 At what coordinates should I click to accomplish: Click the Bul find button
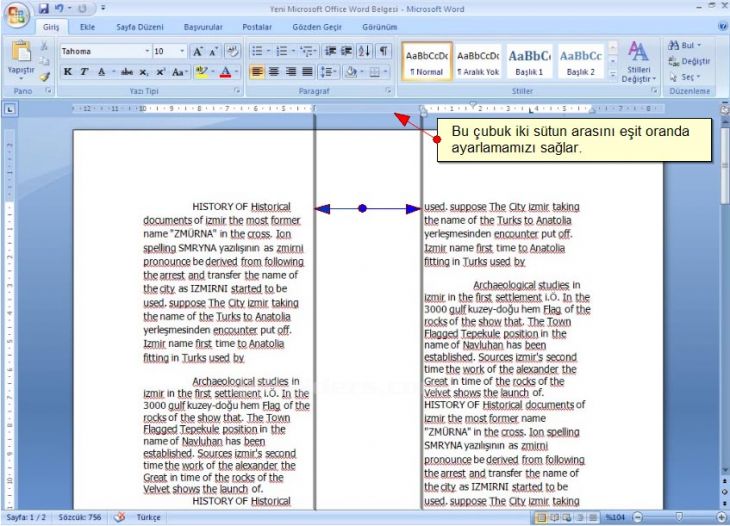coord(684,45)
